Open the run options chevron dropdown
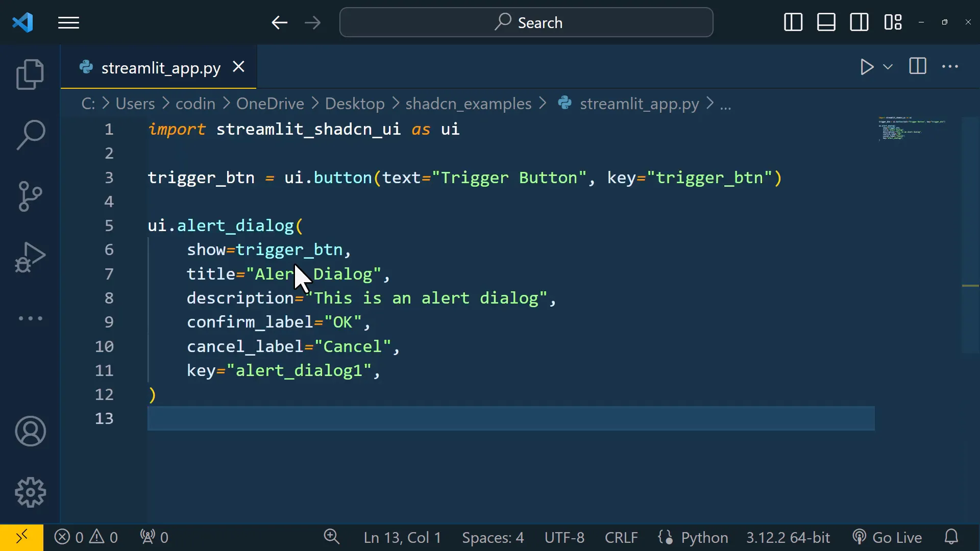The height and width of the screenshot is (551, 980). click(889, 67)
